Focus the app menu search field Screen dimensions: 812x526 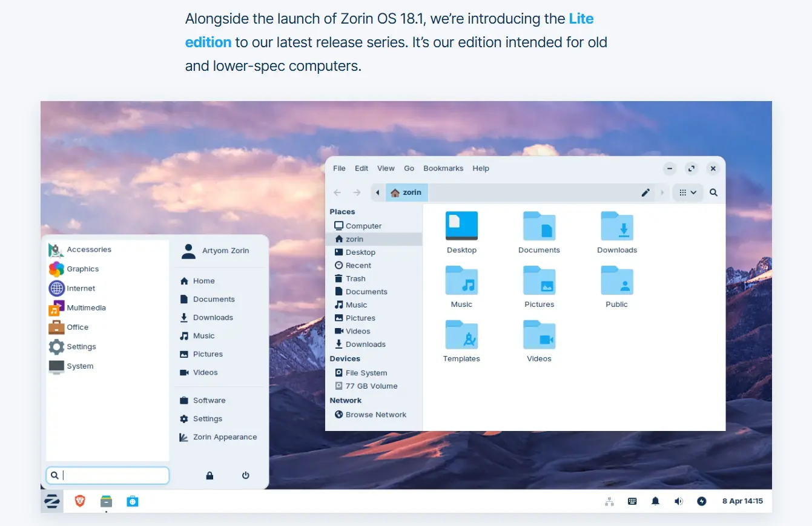[x=108, y=475]
